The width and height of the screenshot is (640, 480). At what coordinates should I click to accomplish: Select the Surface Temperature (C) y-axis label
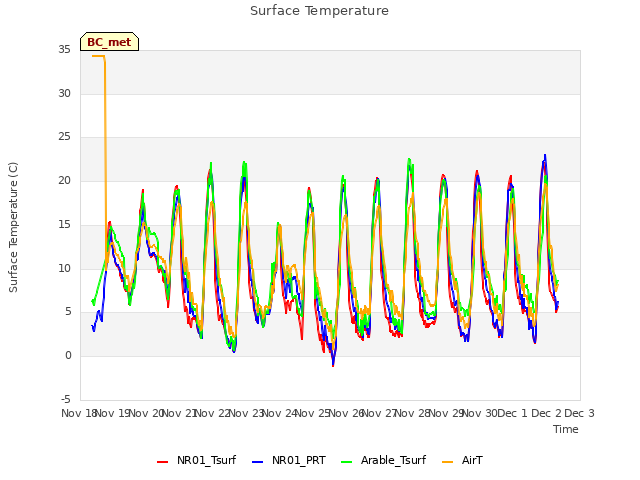click(13, 227)
